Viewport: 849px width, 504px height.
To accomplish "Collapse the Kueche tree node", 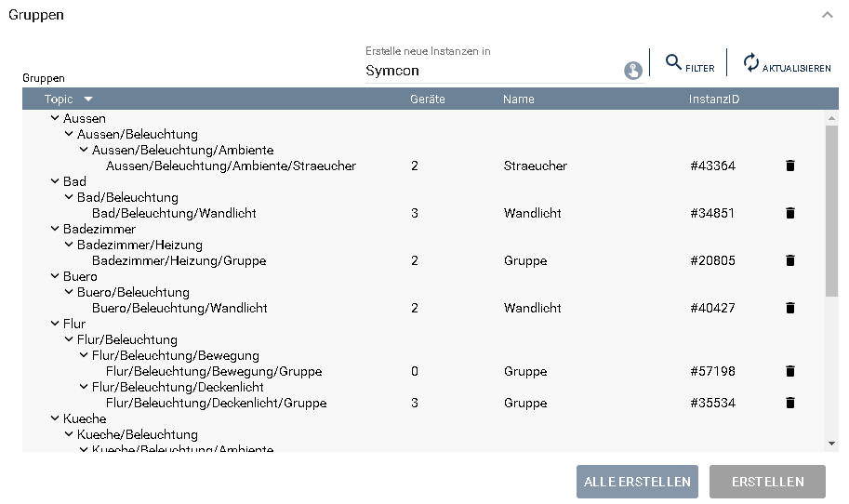I will pyautogui.click(x=55, y=418).
